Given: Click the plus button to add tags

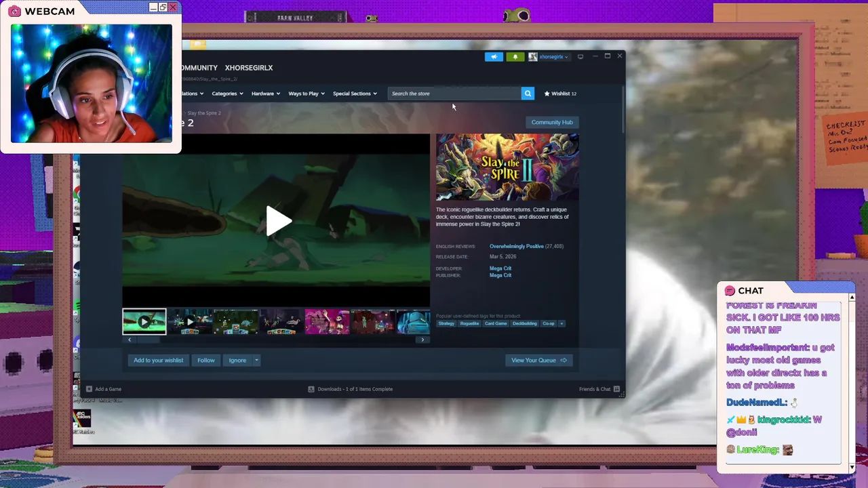Looking at the screenshot, I should 561,323.
